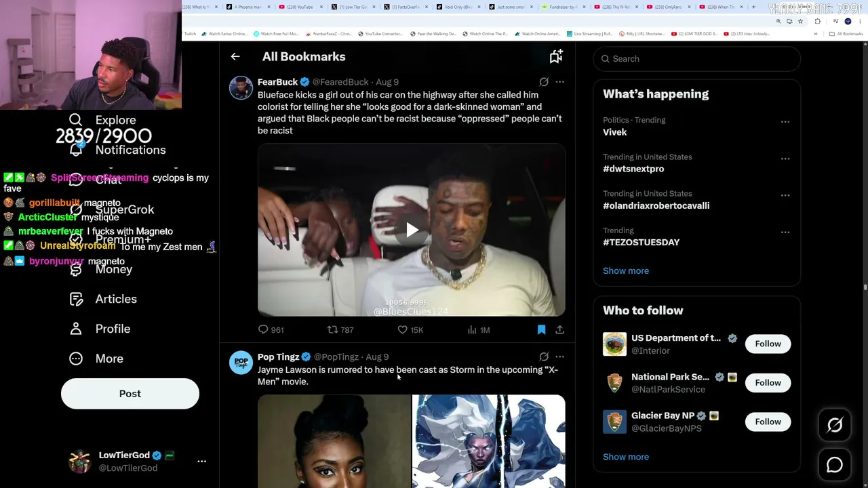This screenshot has width=868, height=488.
Task: Follow National Park Service
Action: pos(768,383)
